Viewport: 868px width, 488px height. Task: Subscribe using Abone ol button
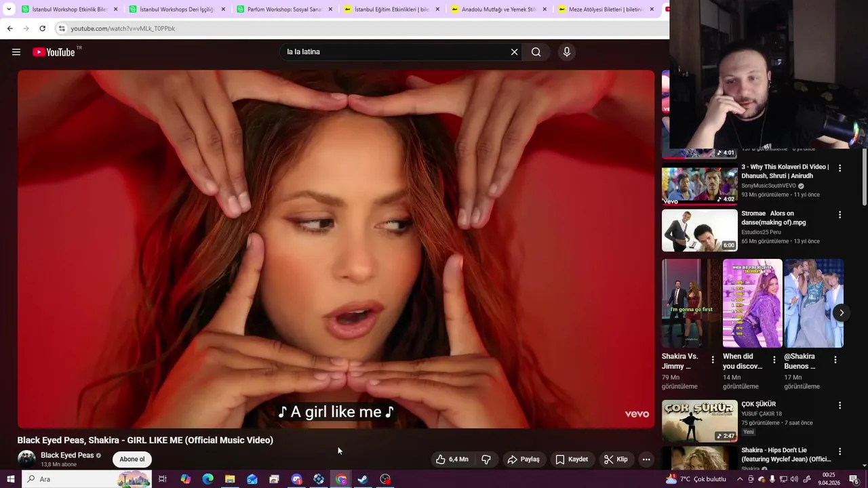point(132,460)
